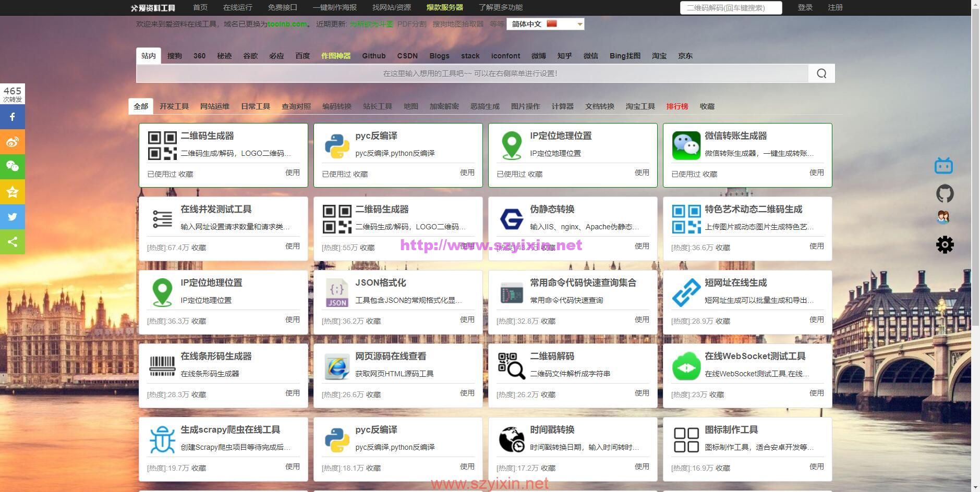Focus the 二维码解码 search box at top
The width and height of the screenshot is (980, 492).
pyautogui.click(x=731, y=8)
